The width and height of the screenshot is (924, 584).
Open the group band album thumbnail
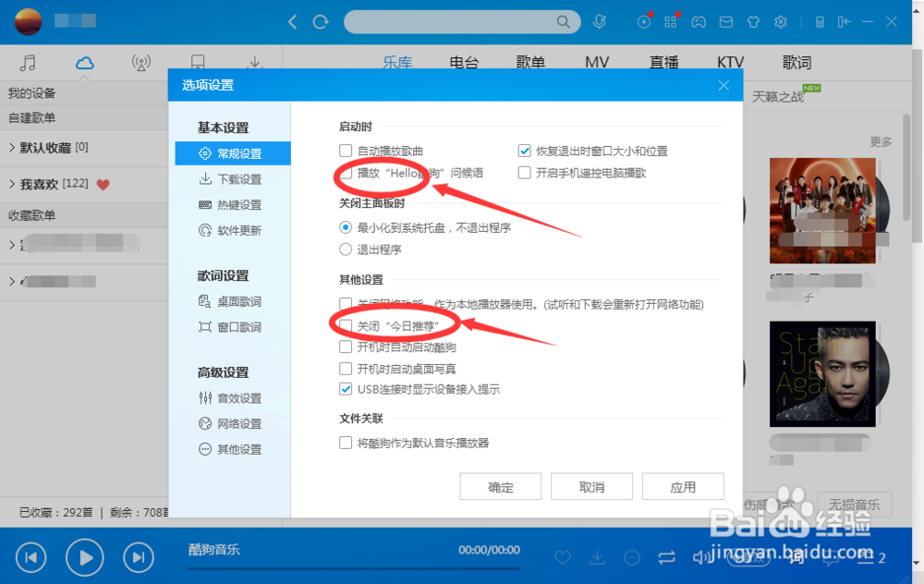tap(822, 211)
